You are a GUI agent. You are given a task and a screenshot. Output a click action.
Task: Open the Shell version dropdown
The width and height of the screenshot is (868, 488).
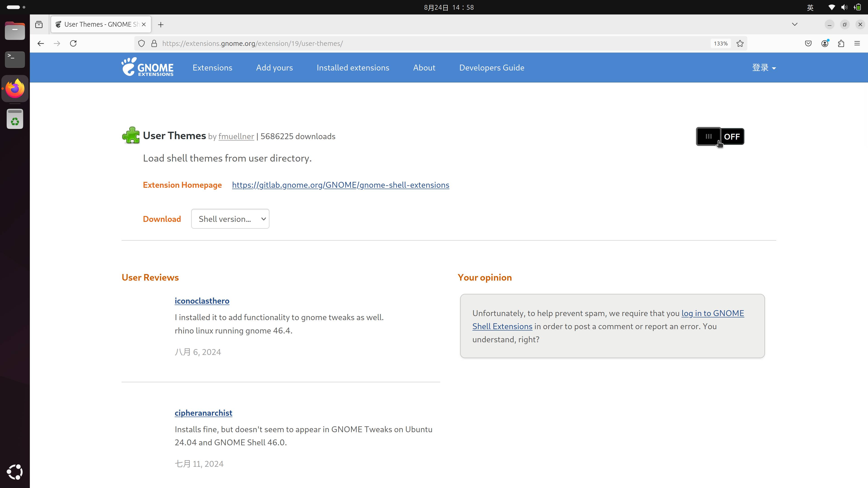click(x=230, y=219)
